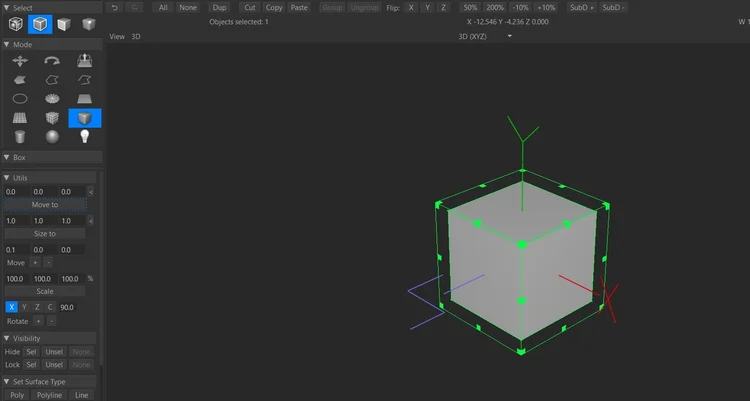
Task: Collapse the Set Surface Type section
Action: [x=7, y=381]
